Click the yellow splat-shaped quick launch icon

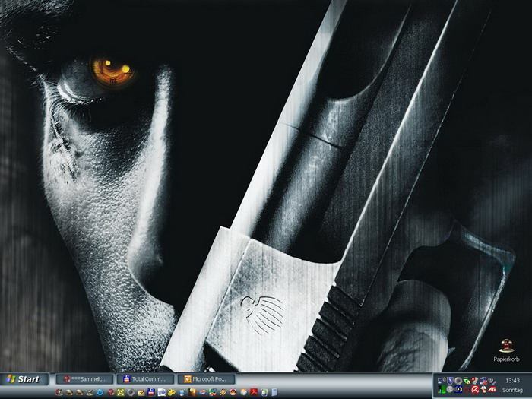(171, 392)
